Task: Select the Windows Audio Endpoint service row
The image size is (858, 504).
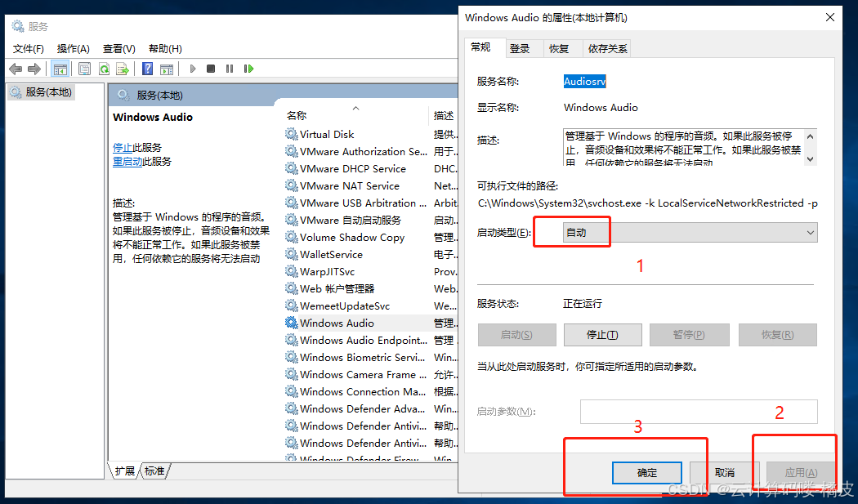Action: coord(371,340)
